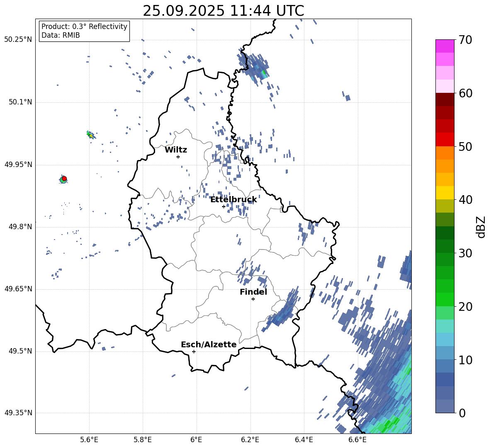This screenshot has height=448, width=491.
Task: Click the yellow-green radar echo near 50.02°N
Action: (x=90, y=135)
